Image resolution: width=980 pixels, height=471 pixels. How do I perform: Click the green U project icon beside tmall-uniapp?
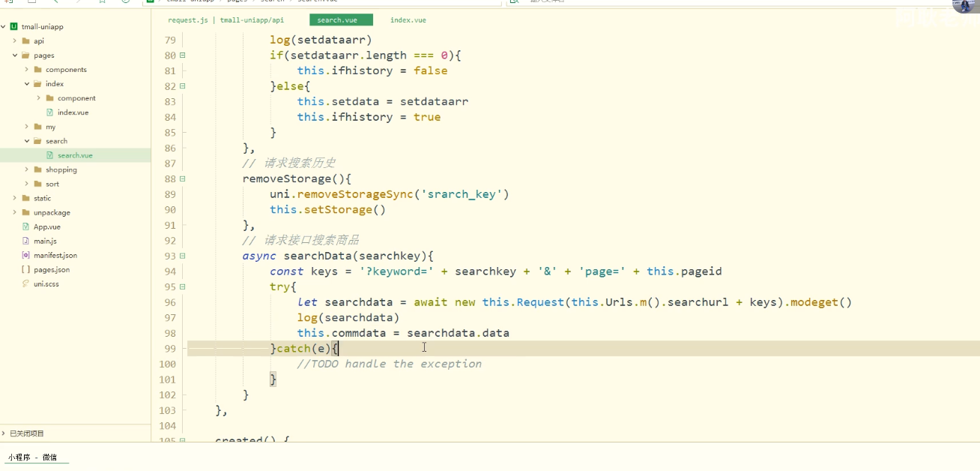14,26
